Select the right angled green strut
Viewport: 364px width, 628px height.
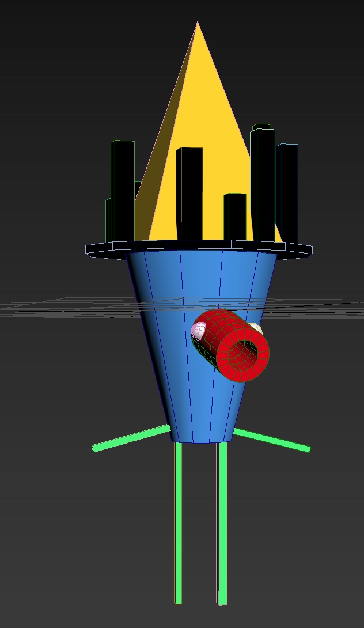point(271,440)
